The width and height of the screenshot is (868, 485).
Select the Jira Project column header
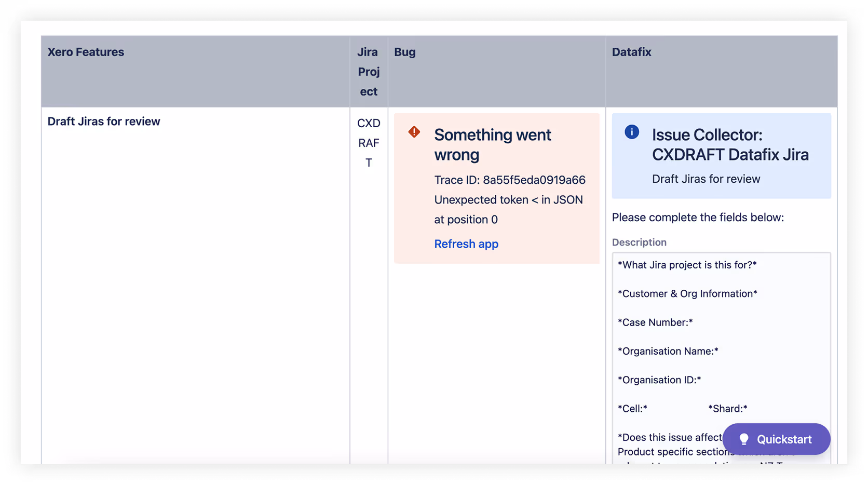[x=369, y=72]
